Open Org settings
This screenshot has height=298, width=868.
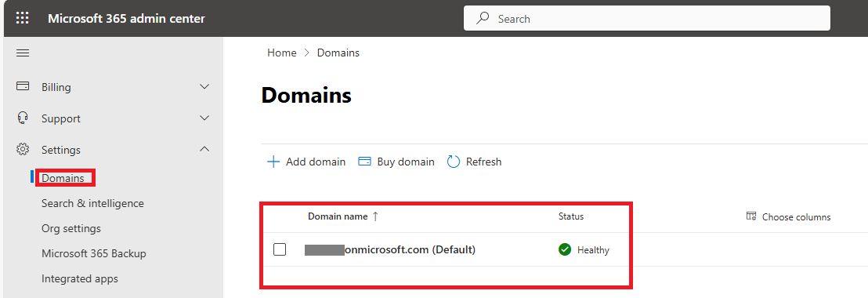71,228
